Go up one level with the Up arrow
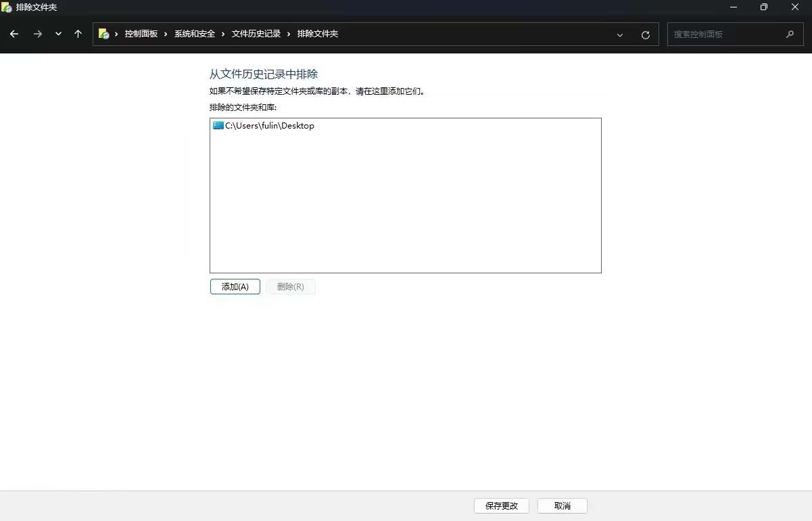 click(78, 34)
